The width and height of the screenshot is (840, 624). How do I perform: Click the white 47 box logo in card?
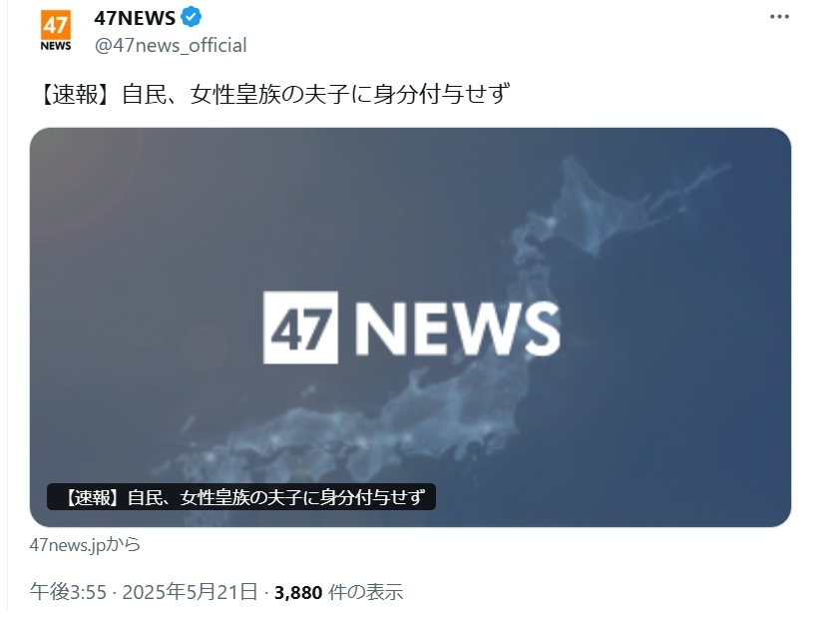click(300, 327)
